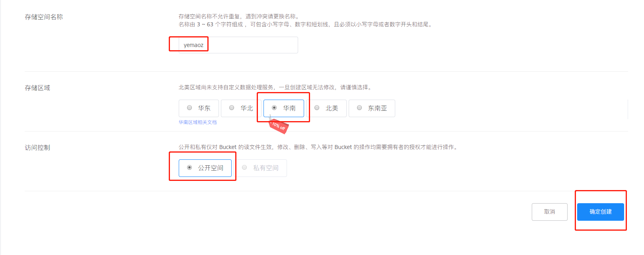Screen dimensions: 644x255
Task: Choose 华北 as the storage region
Action: point(241,108)
